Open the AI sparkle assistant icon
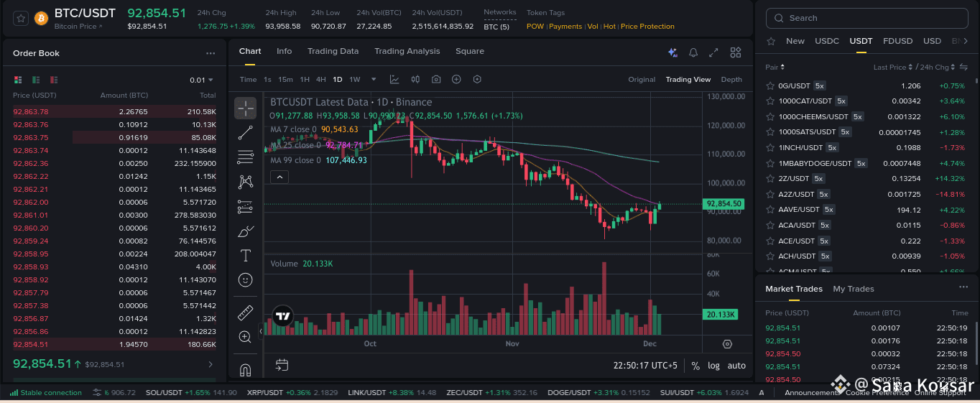Viewport: 980px width, 403px height. click(x=672, y=52)
